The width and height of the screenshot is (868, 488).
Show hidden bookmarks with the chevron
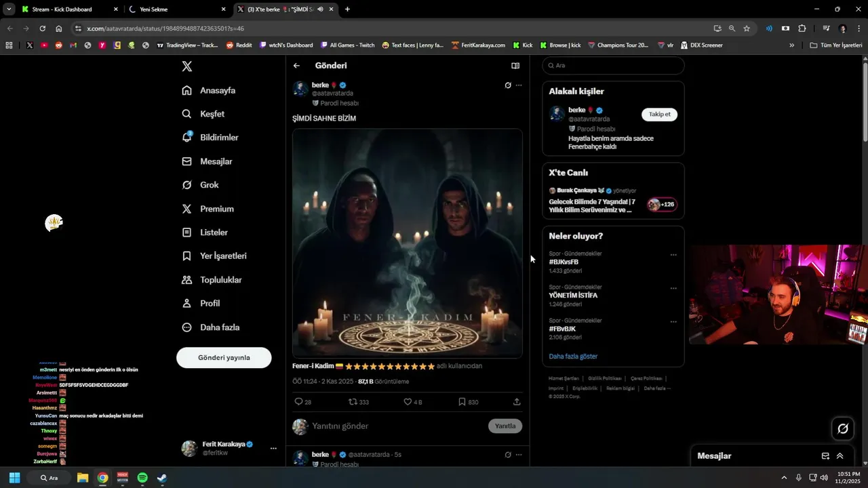click(791, 45)
